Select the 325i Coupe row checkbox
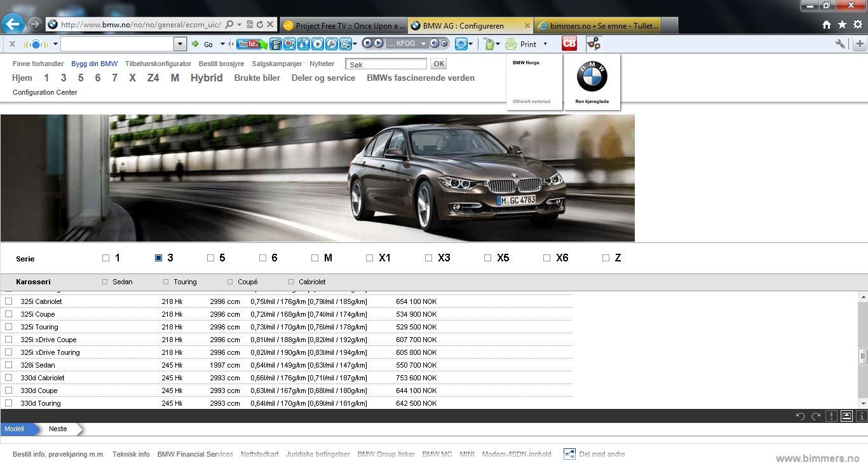 click(x=9, y=314)
